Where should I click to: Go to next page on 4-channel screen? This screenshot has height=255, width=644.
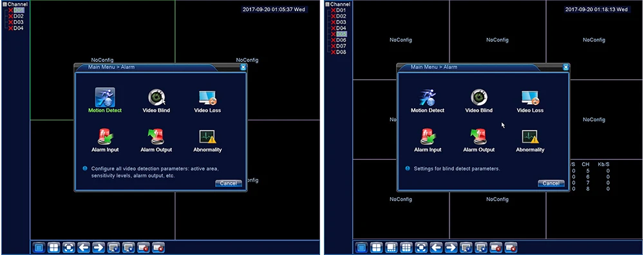pos(99,248)
